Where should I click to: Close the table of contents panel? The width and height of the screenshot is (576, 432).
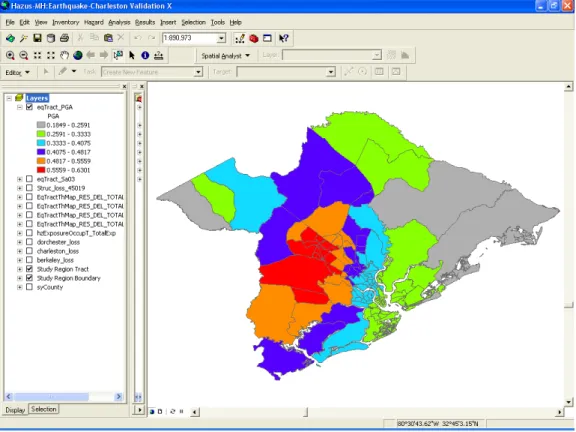[x=124, y=86]
